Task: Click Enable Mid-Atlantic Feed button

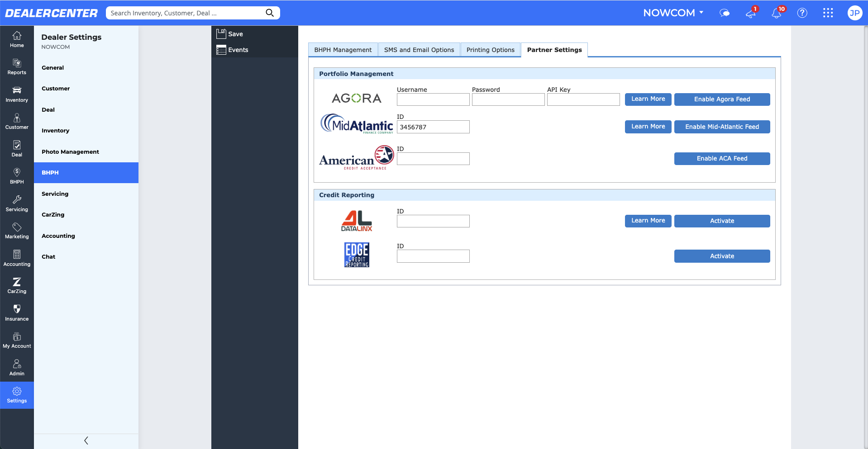Action: pos(722,127)
